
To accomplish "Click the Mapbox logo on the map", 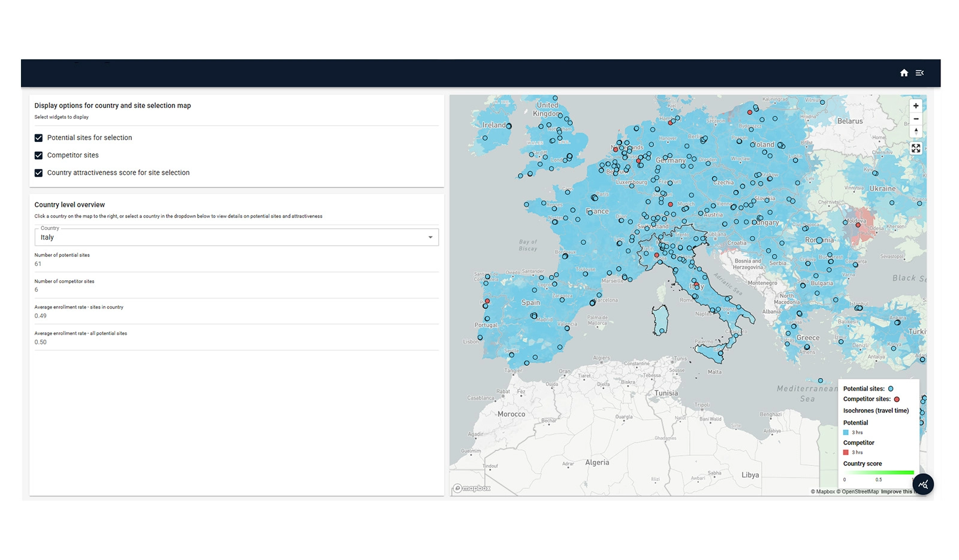I will point(472,488).
